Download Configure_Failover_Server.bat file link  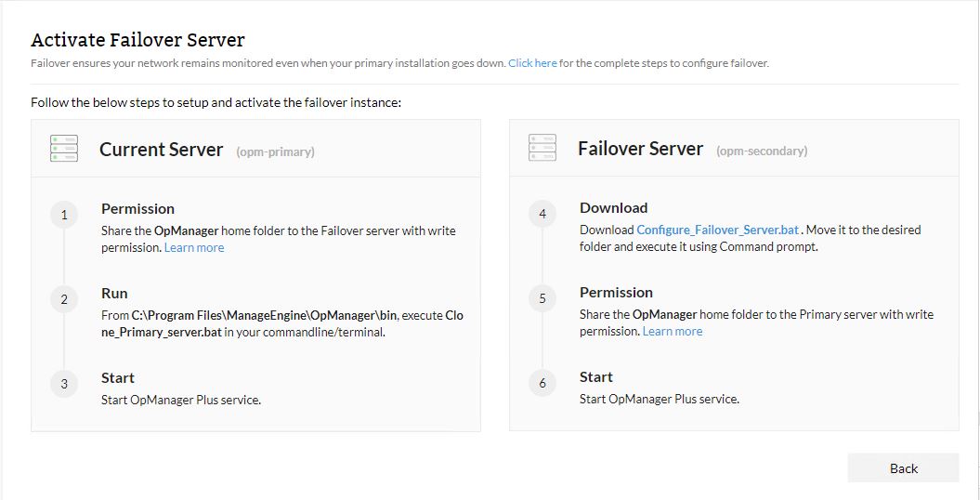coord(717,230)
